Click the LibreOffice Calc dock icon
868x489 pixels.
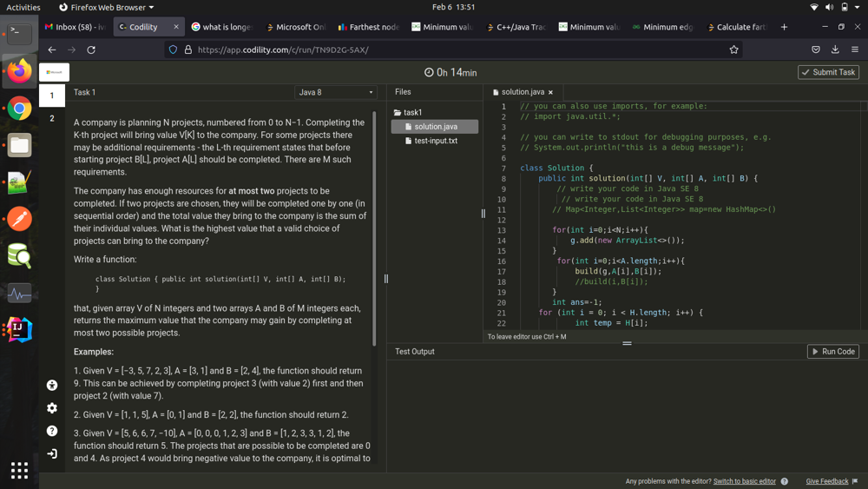[x=19, y=182]
